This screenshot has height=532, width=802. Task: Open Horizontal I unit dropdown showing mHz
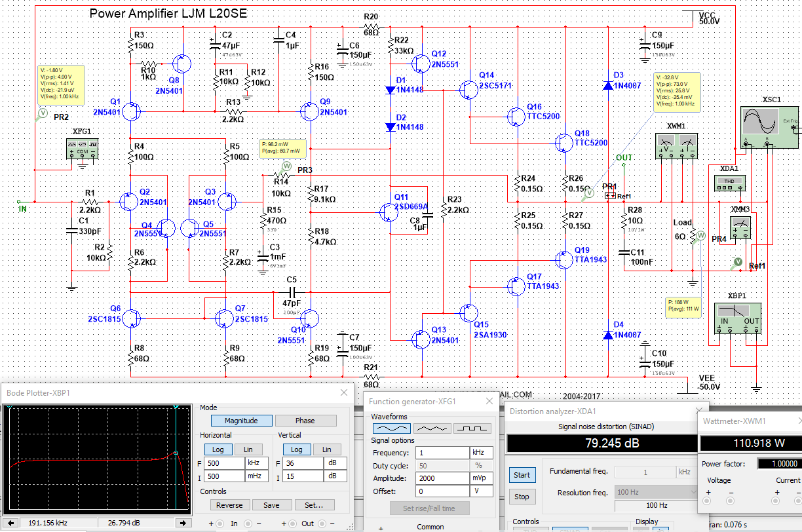pos(256,476)
